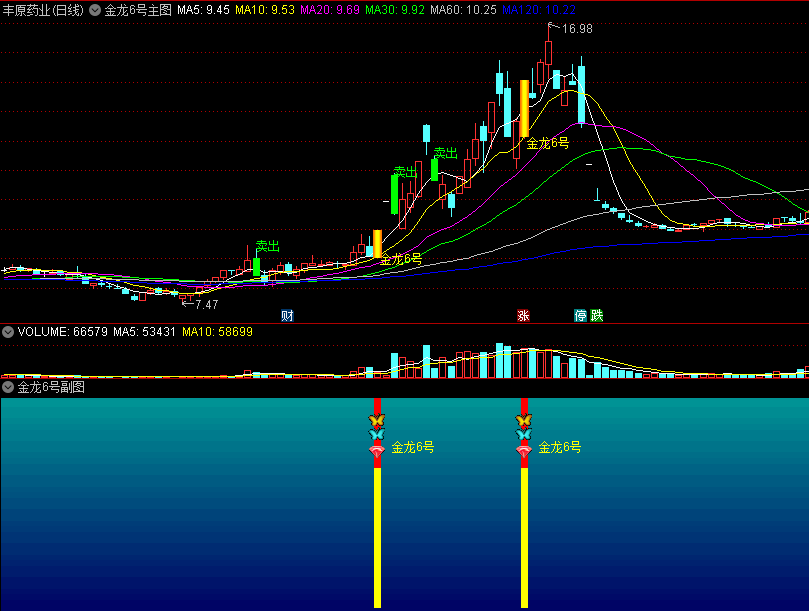Click the red diamond icon on second signal
This screenshot has height=611, width=809.
pos(524,451)
